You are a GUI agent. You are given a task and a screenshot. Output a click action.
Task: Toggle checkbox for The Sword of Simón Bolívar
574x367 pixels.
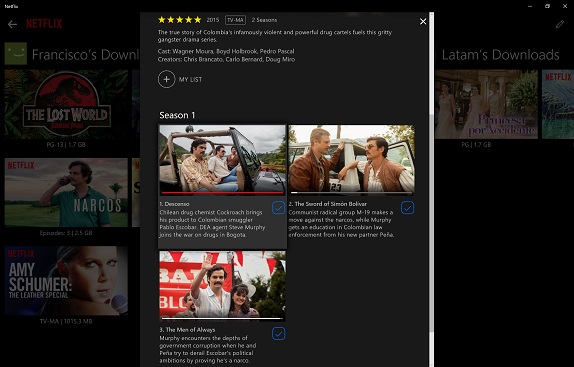tap(407, 208)
